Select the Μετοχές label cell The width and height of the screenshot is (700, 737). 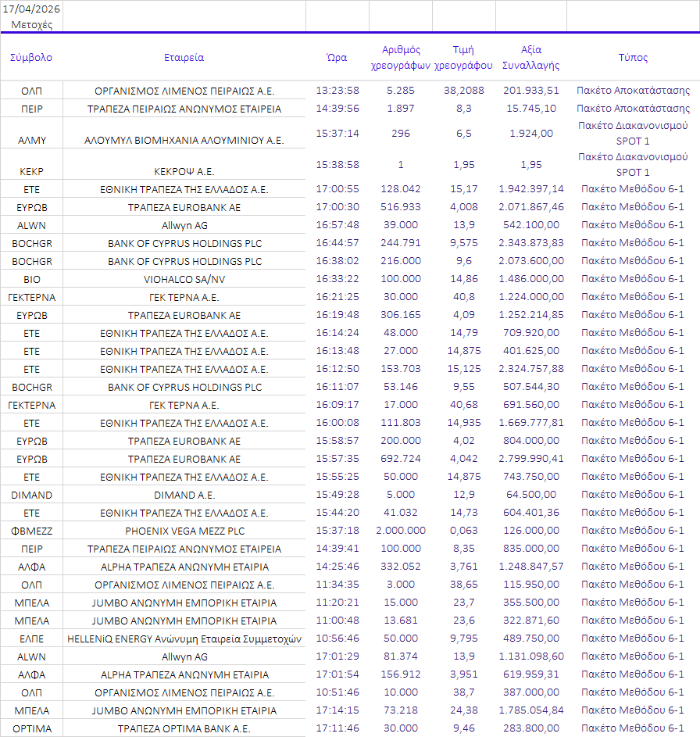coord(31,24)
